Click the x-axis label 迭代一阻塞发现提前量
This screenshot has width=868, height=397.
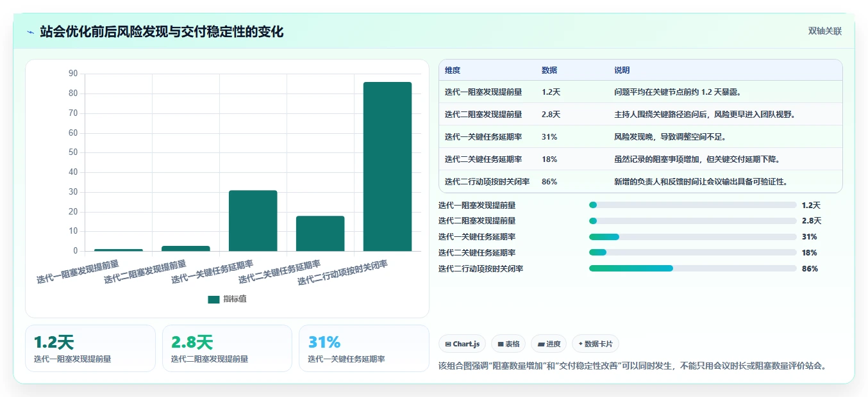point(78,272)
